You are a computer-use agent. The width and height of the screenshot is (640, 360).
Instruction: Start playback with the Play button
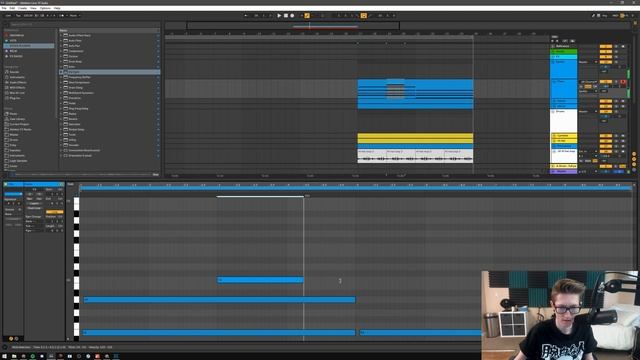(279, 16)
